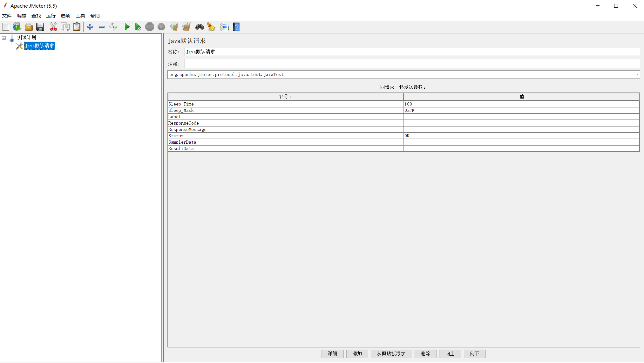Click the 详细 button
Image resolution: width=644 pixels, height=363 pixels.
point(332,354)
